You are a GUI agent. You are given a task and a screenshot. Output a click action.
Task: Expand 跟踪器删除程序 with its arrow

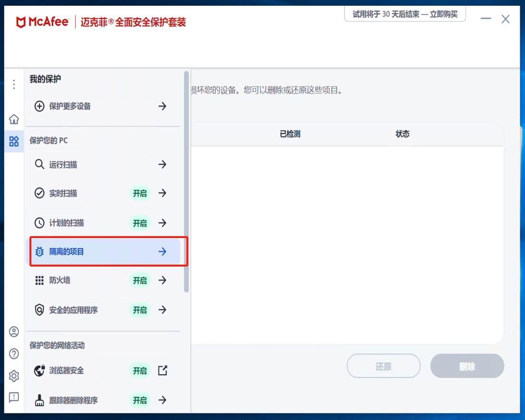coord(162,400)
